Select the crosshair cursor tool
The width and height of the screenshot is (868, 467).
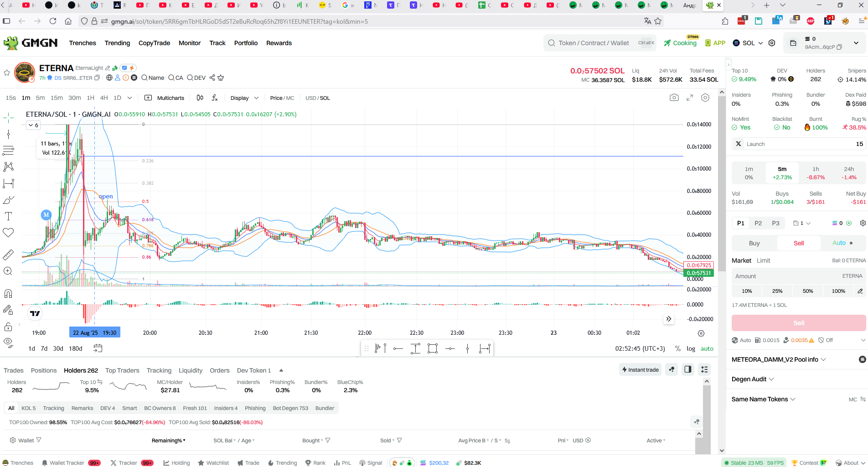pyautogui.click(x=8, y=118)
